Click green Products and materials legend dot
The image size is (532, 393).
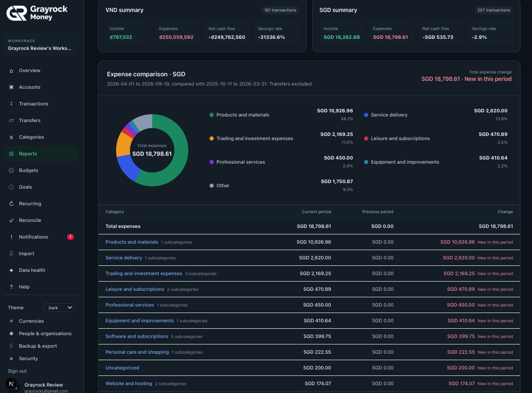pyautogui.click(x=212, y=115)
